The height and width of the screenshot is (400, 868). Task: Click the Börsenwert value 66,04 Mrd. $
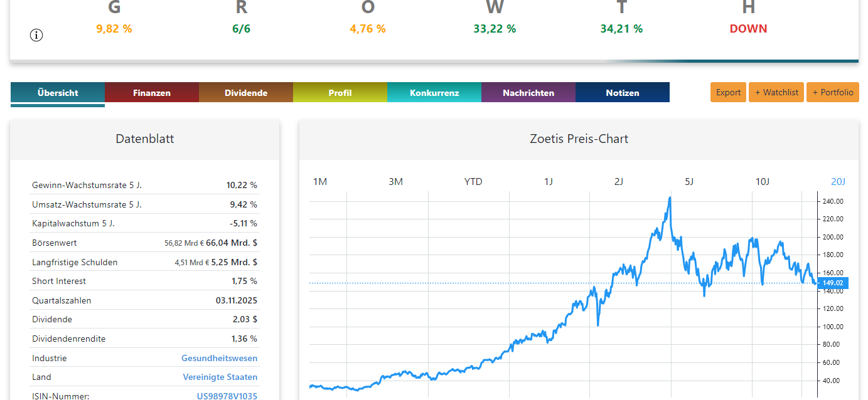[x=232, y=243]
